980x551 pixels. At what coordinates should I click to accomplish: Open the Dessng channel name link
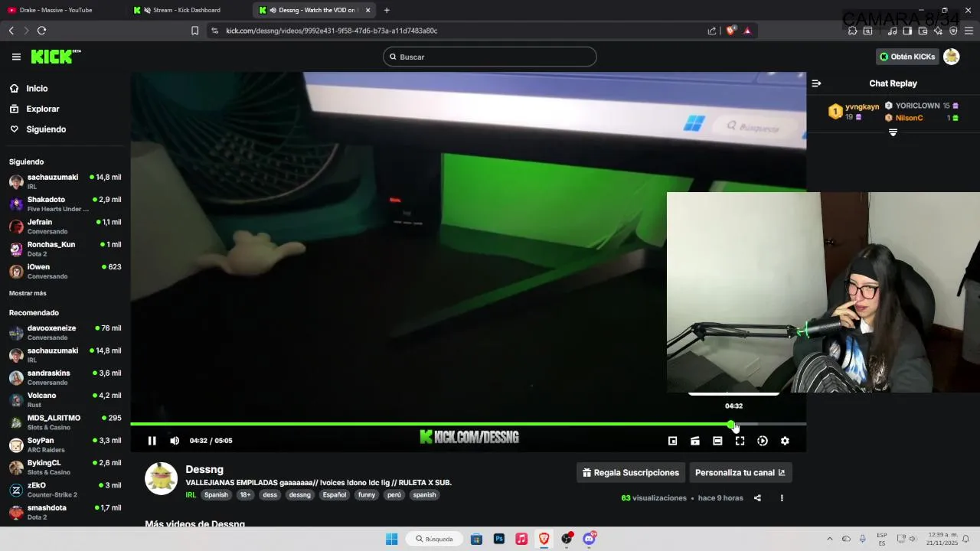(204, 469)
